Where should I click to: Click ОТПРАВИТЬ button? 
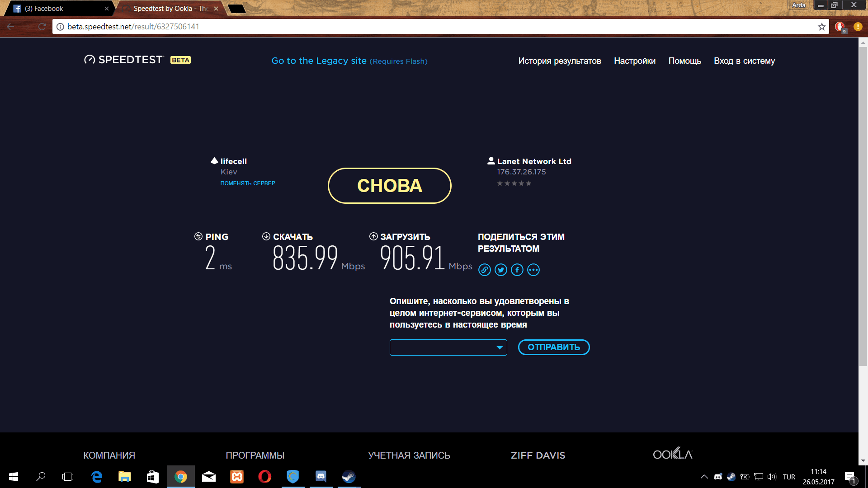click(554, 347)
